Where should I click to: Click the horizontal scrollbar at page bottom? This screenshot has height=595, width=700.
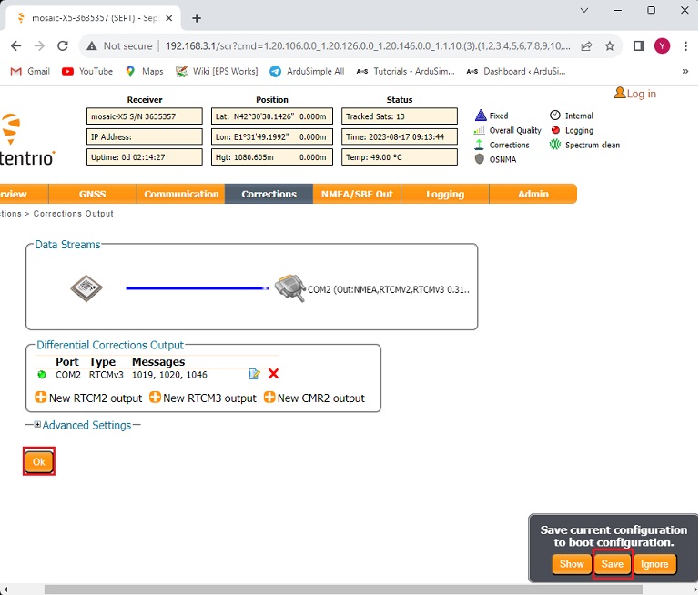pyautogui.click(x=346, y=589)
